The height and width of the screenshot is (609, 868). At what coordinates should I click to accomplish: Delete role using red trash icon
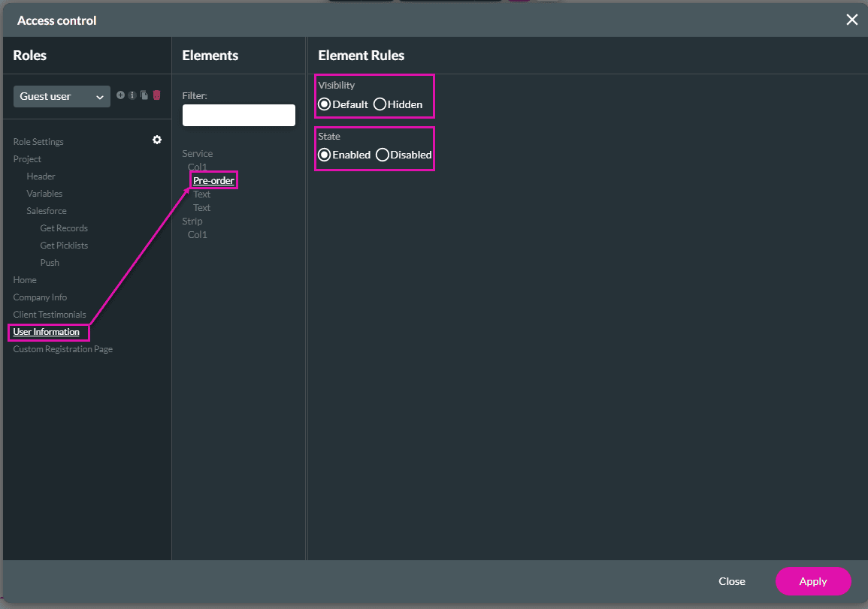pyautogui.click(x=156, y=95)
